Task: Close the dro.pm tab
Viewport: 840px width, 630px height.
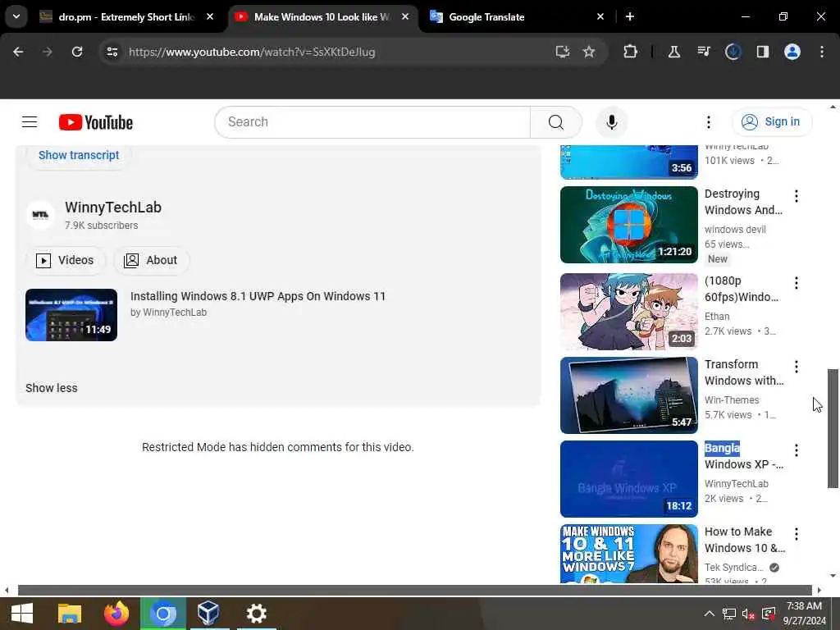Action: (x=210, y=16)
